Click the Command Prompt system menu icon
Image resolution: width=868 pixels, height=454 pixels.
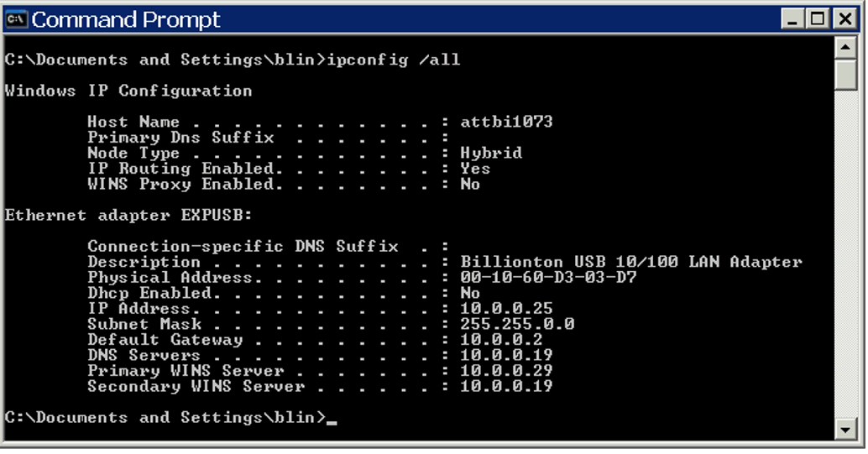coord(17,20)
